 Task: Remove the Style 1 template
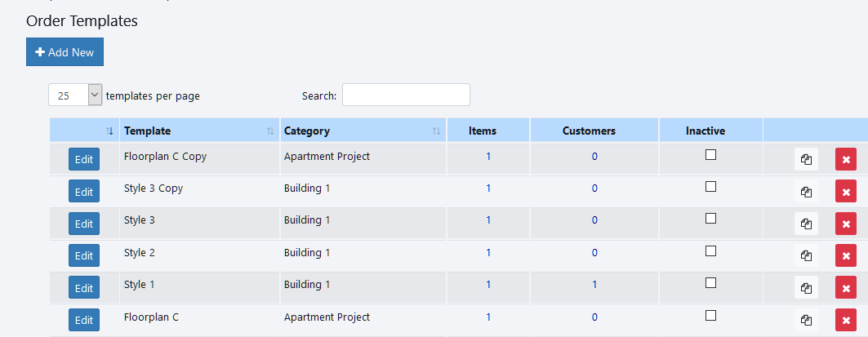[845, 287]
